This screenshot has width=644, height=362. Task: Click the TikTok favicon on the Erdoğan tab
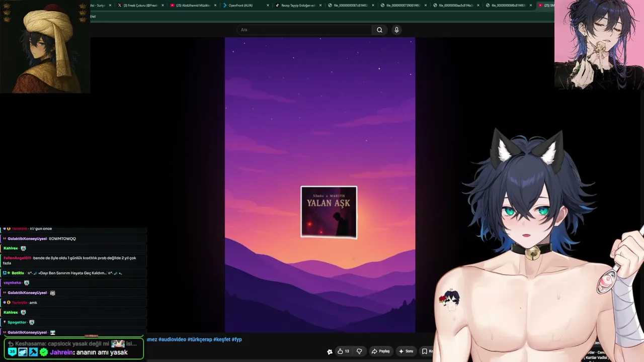277,6
